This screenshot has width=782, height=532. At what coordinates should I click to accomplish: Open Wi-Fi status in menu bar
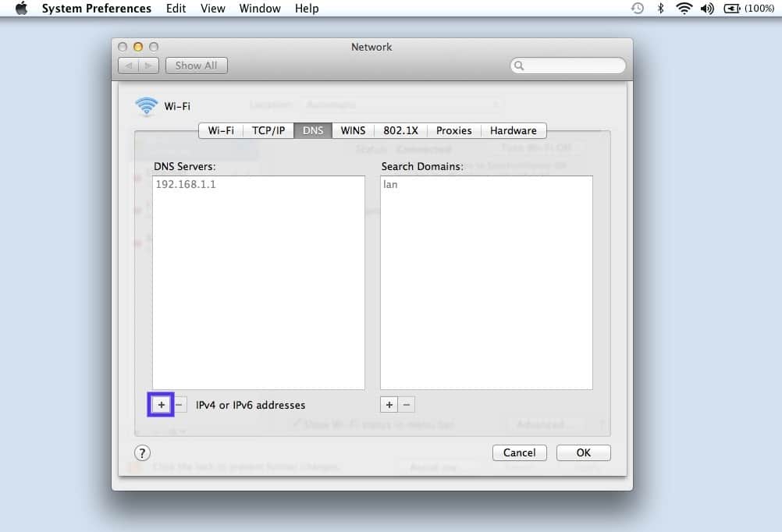[684, 9]
